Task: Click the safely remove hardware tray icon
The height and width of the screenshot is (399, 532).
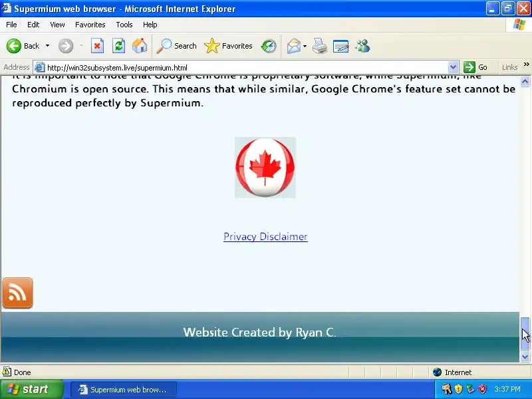Action: 470,389
